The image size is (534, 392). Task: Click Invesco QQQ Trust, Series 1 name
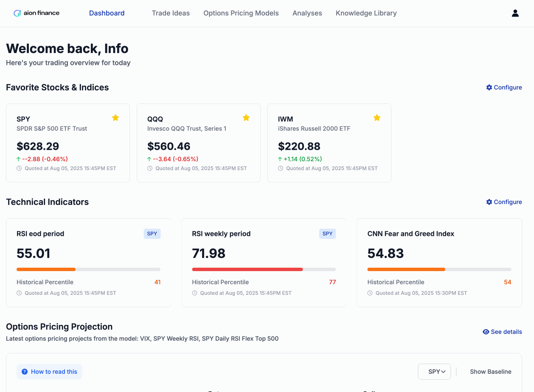click(187, 129)
